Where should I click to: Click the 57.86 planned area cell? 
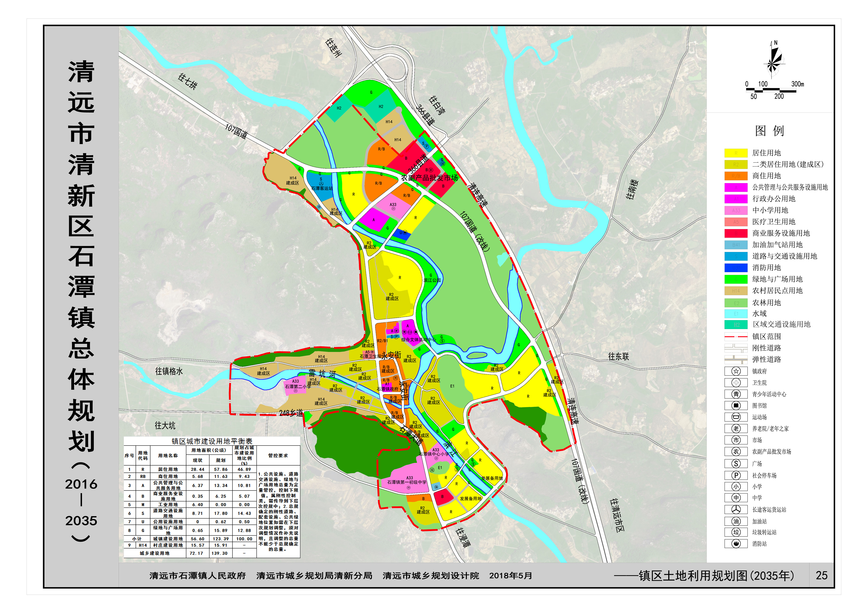click(x=221, y=469)
